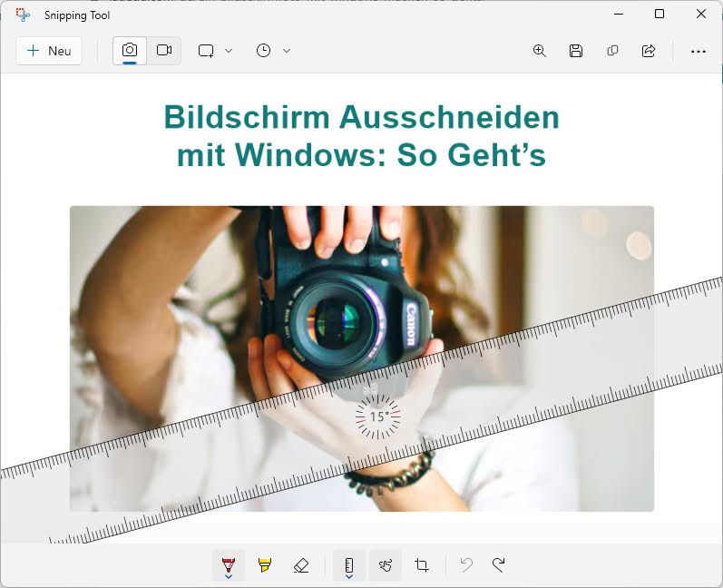Select the image crop tool

(422, 565)
